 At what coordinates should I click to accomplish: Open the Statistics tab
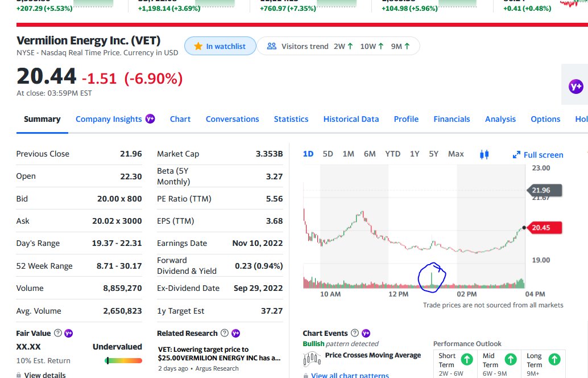pos(291,119)
